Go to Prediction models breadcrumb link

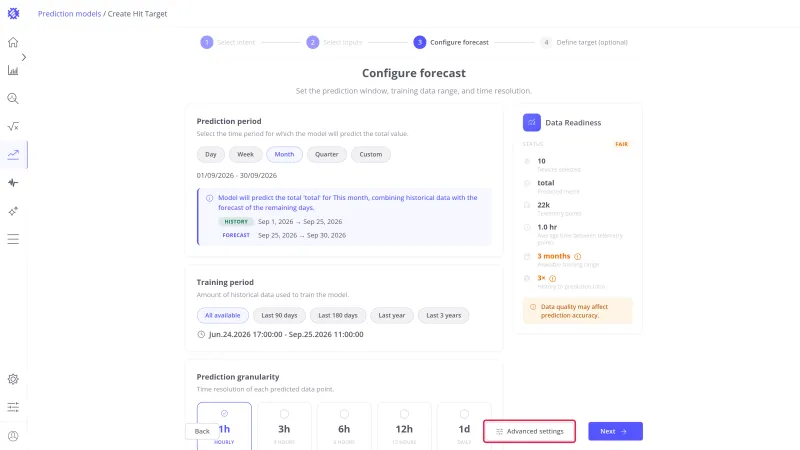(69, 14)
